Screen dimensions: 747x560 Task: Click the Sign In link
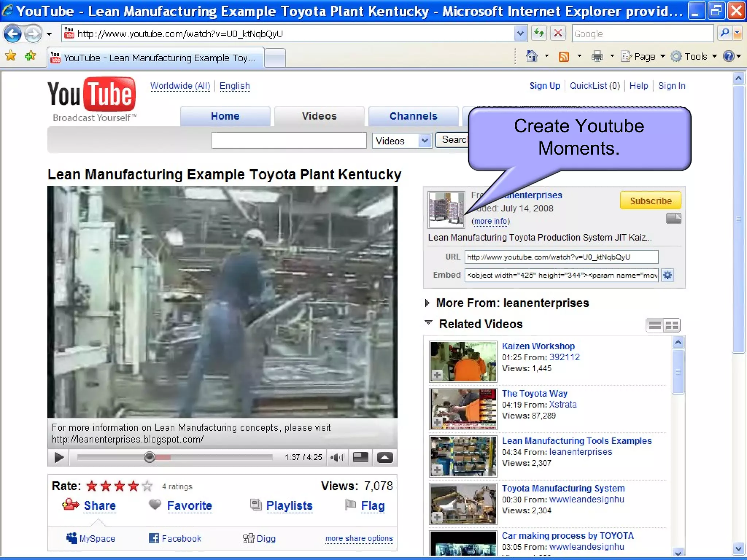pos(671,86)
